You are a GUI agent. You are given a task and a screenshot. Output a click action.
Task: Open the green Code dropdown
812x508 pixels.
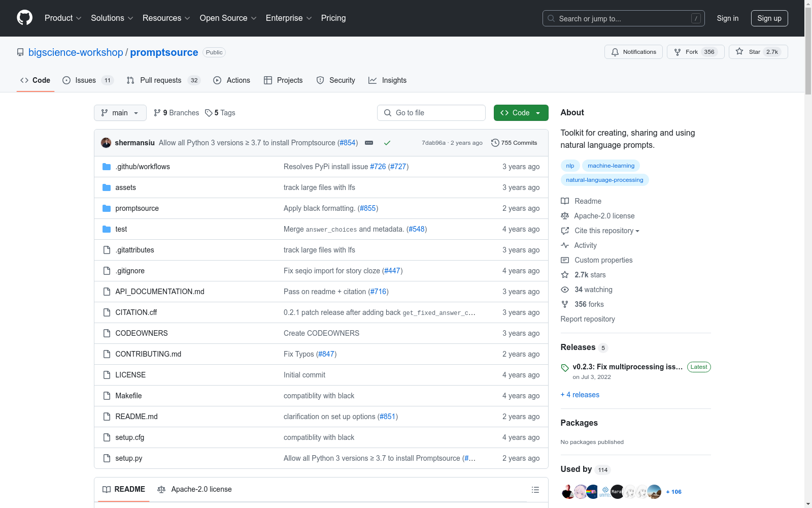[x=521, y=113]
